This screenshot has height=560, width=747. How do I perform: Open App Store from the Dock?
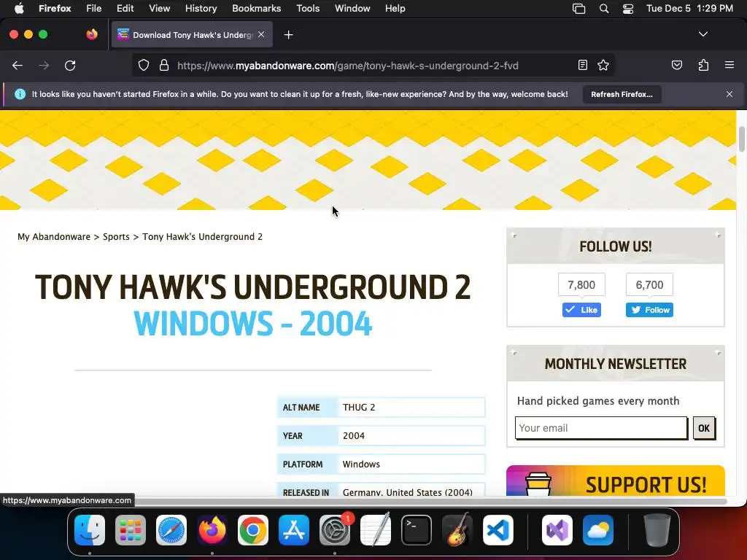pos(294,530)
